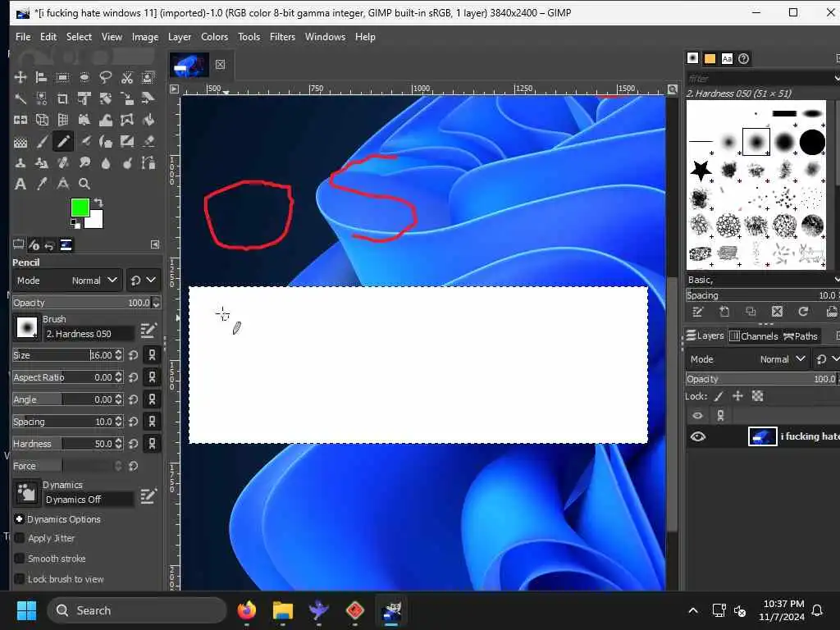Toggle lock position and size on layer

click(737, 396)
